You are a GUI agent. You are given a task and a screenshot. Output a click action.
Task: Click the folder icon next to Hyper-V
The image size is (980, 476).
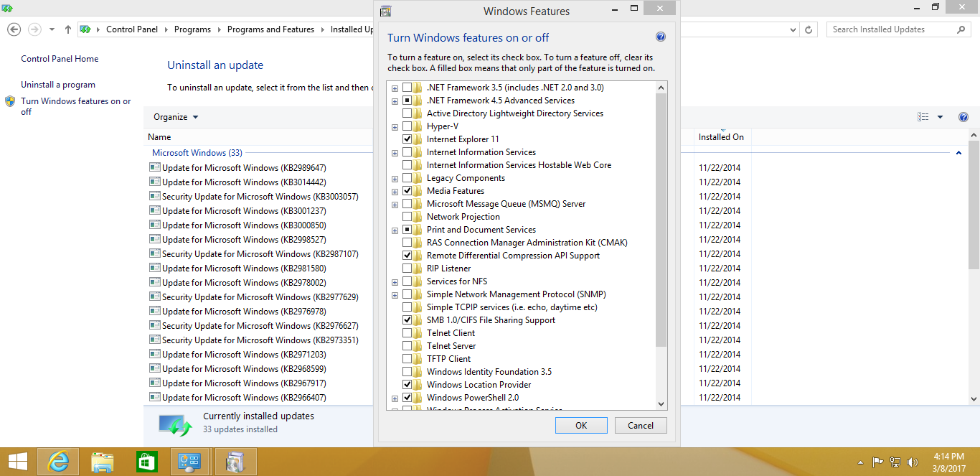click(418, 126)
